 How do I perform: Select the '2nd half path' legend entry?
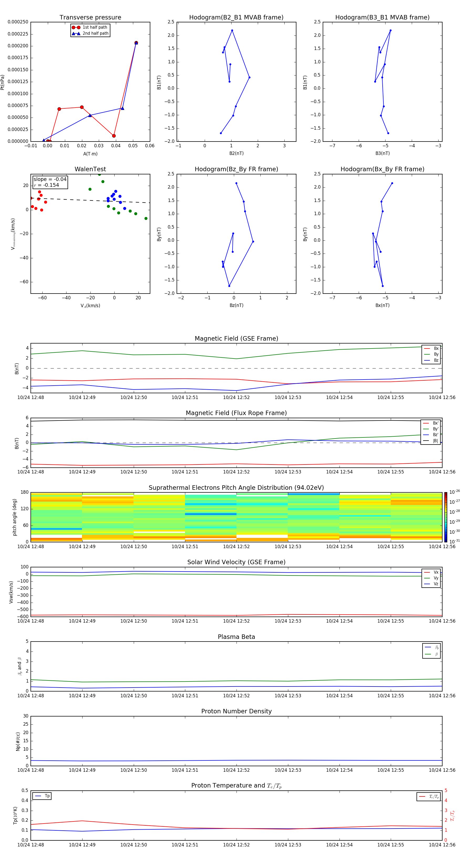click(x=90, y=33)
